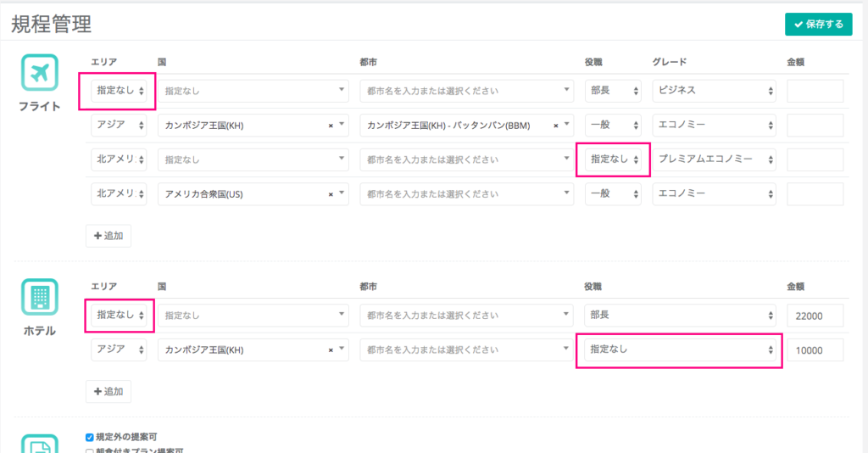Clear カンボジア王国(KH) country in hotel row
The image size is (868, 453).
pyautogui.click(x=331, y=350)
